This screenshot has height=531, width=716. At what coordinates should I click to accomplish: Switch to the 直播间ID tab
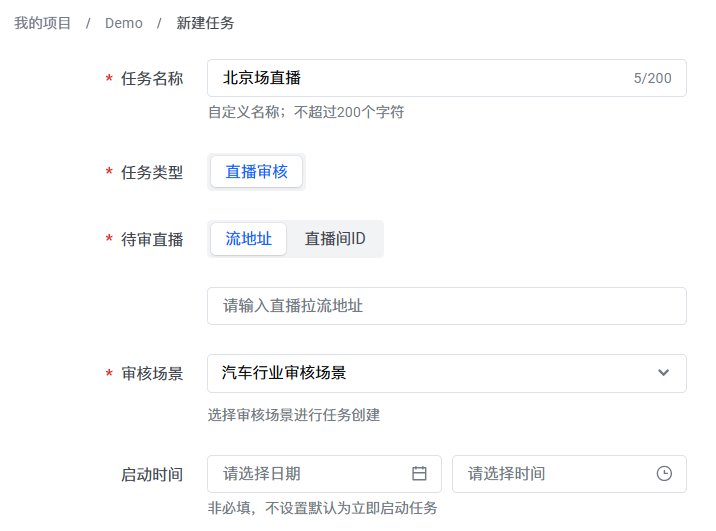[335, 239]
